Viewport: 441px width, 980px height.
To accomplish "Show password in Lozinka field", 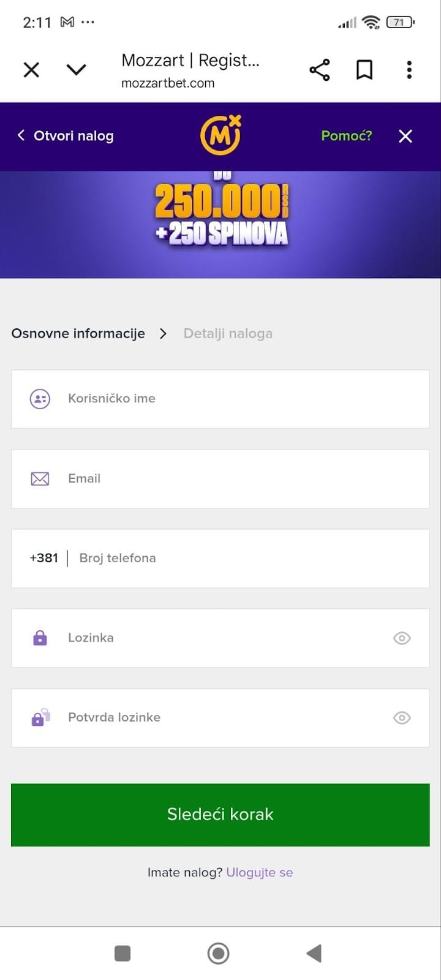I will [402, 638].
